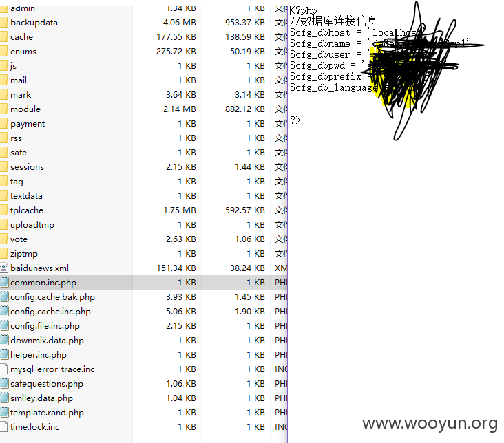Click the baidunews.xml file icon
Image resolution: width=504 pixels, height=443 pixels.
click(x=3, y=268)
